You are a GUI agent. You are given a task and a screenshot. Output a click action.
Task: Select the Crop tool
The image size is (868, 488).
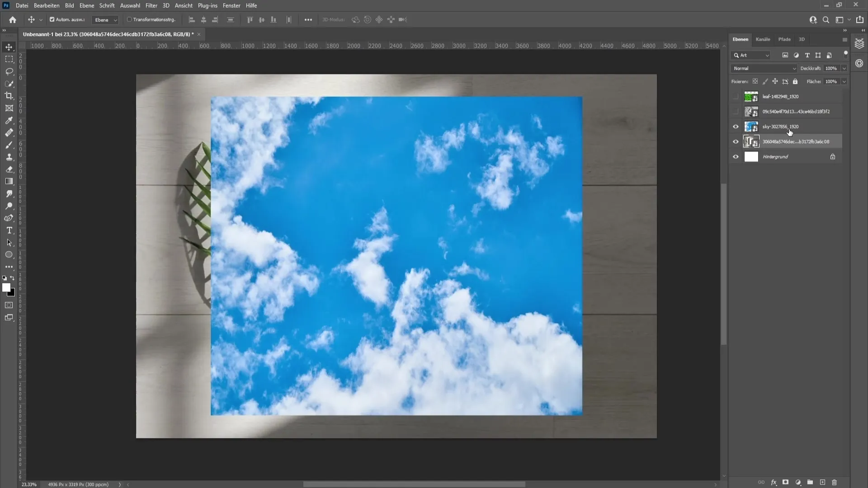pyautogui.click(x=9, y=96)
